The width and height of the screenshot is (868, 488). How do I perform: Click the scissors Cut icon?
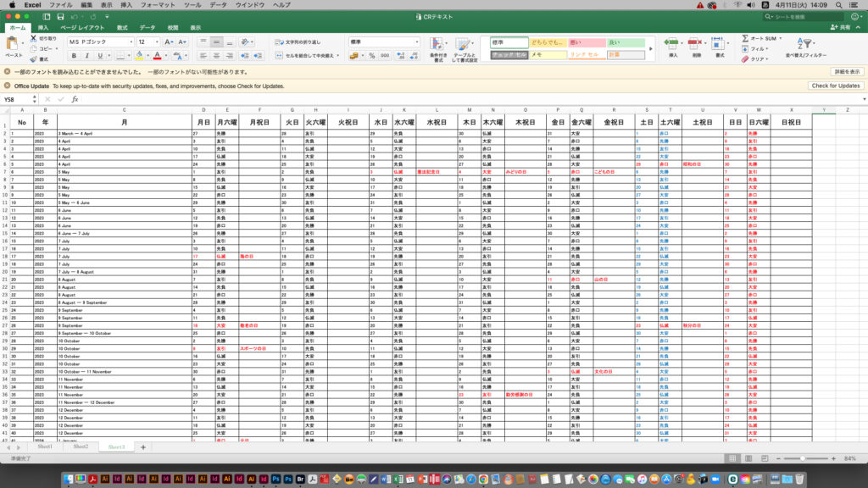coord(34,38)
